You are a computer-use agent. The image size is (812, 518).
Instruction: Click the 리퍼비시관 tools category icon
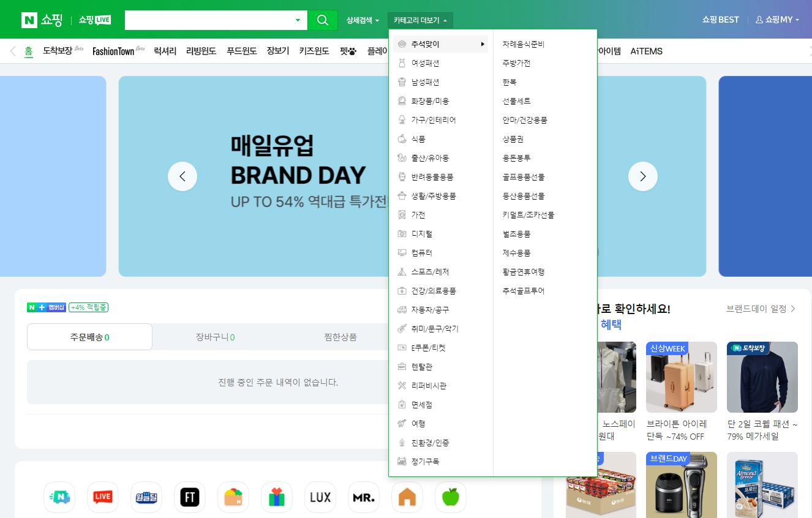402,386
